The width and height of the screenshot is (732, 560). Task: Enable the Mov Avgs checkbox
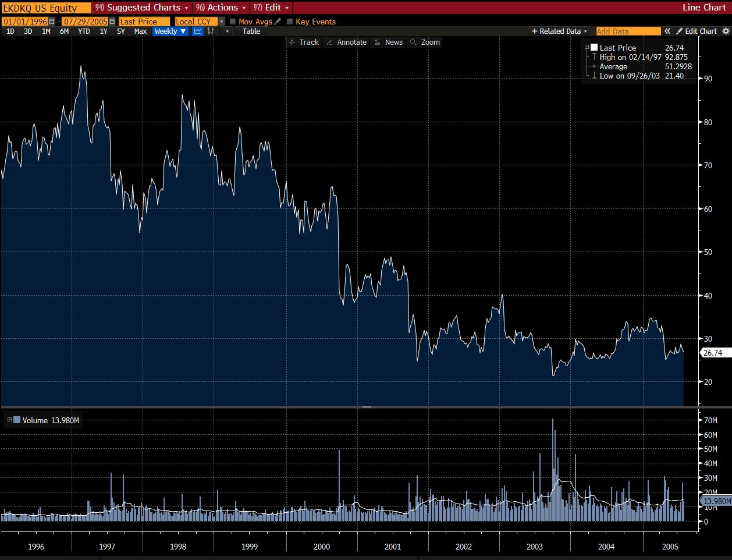[x=233, y=22]
